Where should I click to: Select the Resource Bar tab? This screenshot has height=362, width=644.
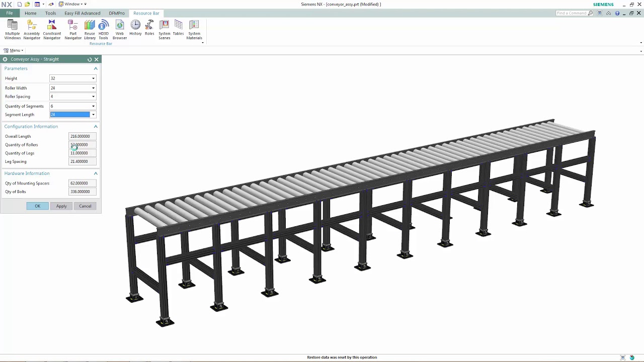(146, 13)
